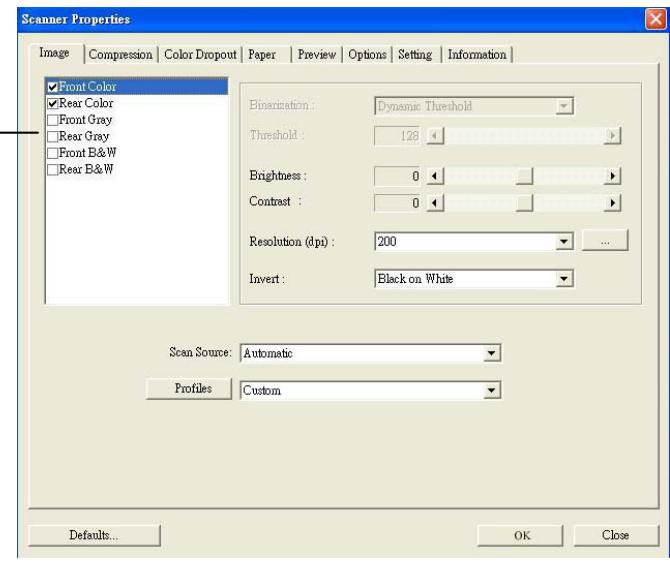Screen dimensions: 670x562
Task: Enable the Front Gray checkbox
Action: (53, 120)
